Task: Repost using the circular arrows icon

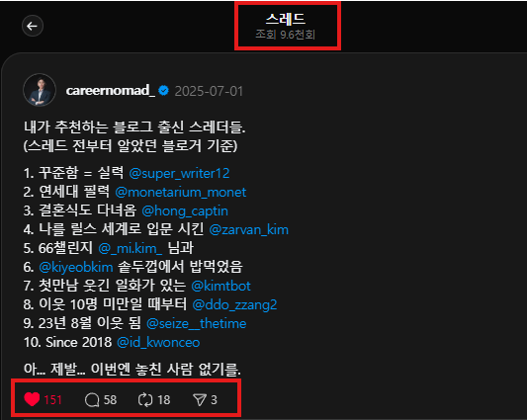Action: tap(145, 400)
